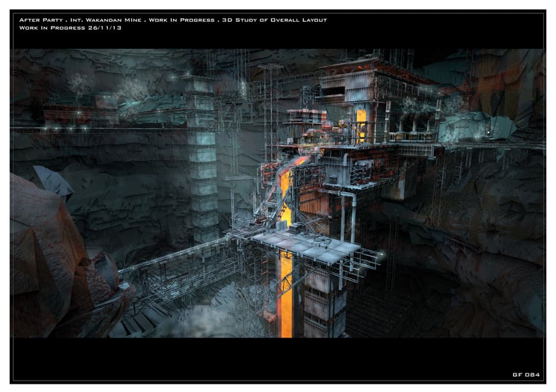Click the teal angular rock on the right ledge
This screenshot has width=556, height=392.
tap(477, 127)
